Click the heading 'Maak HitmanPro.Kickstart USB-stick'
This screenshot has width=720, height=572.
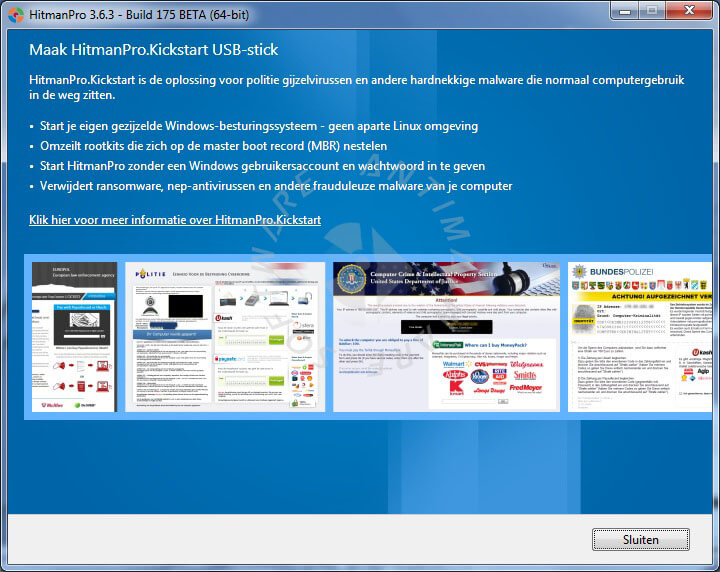click(153, 50)
